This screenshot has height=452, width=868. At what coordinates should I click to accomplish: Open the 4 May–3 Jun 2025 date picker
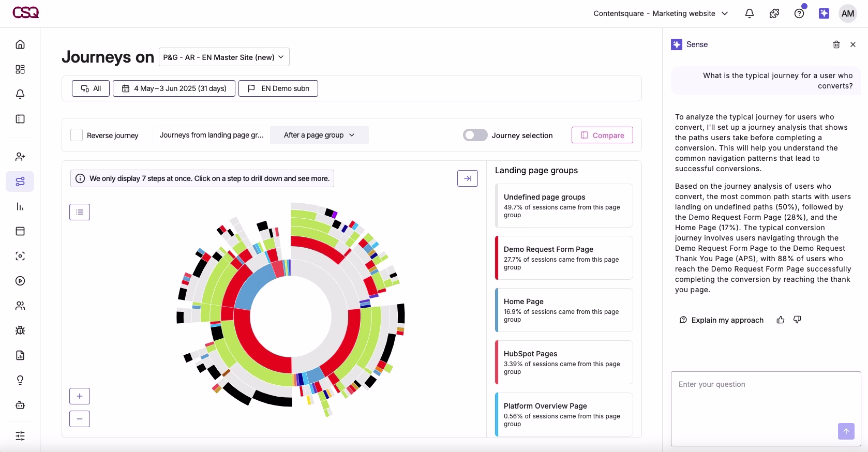pos(174,88)
